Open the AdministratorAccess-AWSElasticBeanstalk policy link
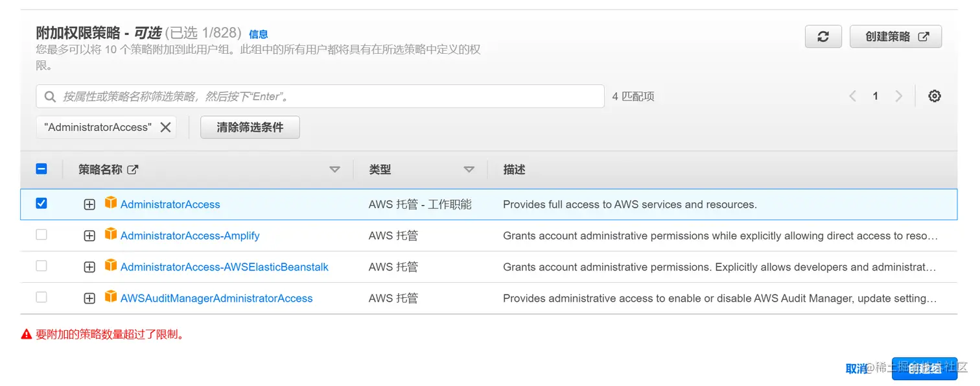Image resolution: width=980 pixels, height=386 pixels. pyautogui.click(x=224, y=267)
